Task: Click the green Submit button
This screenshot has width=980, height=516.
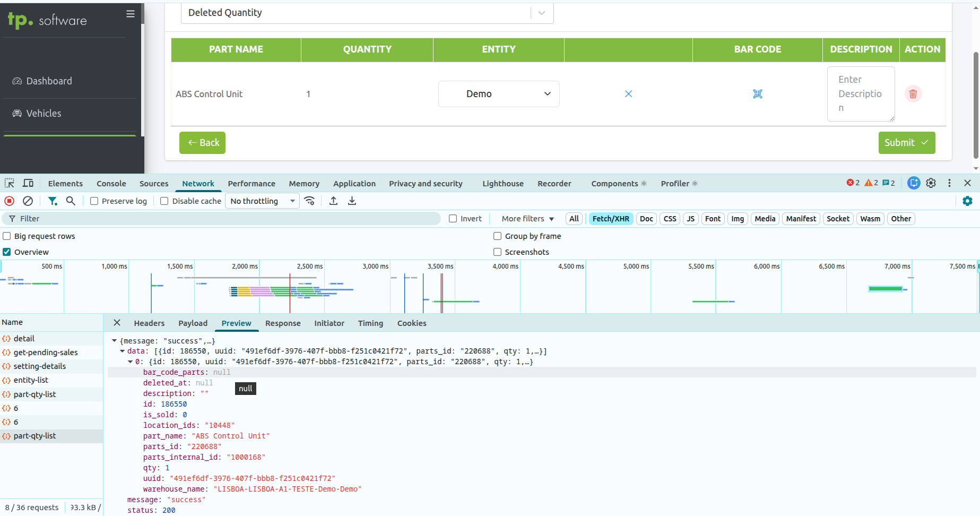Action: tap(906, 143)
